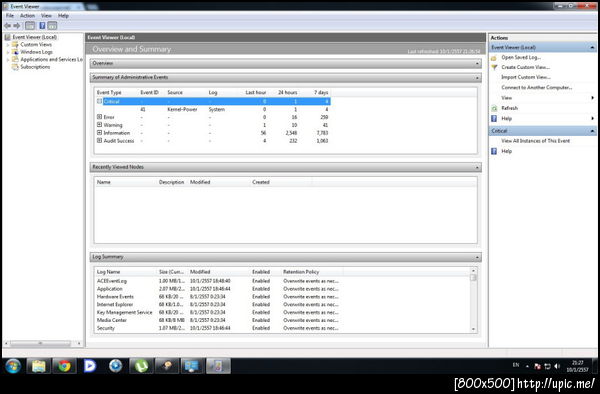Collapse Summary of Administrative Events section
Image resolution: width=600 pixels, height=394 pixels.
pos(477,78)
